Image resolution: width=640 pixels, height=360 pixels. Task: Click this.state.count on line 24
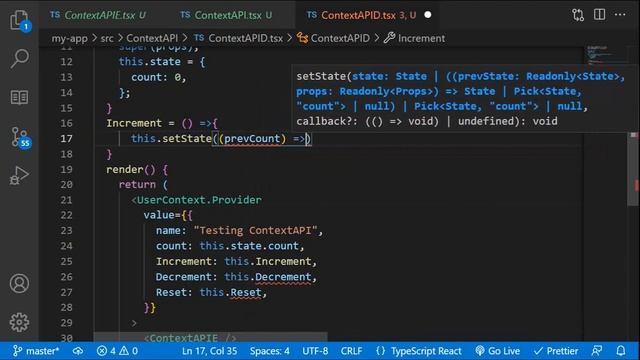point(249,246)
